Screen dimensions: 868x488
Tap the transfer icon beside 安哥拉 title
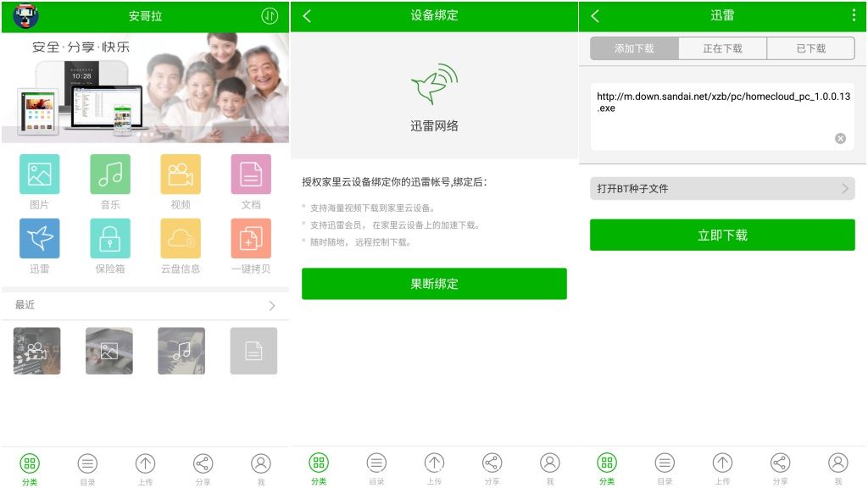269,15
